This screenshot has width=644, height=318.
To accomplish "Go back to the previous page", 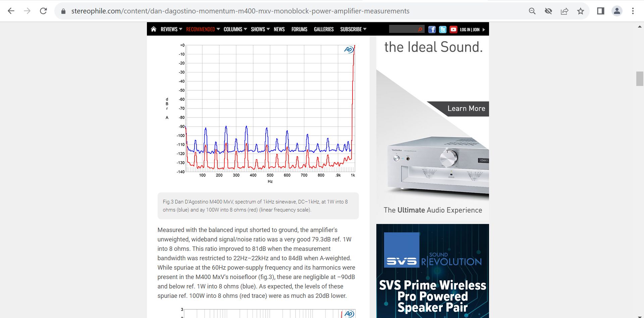I will point(11,11).
